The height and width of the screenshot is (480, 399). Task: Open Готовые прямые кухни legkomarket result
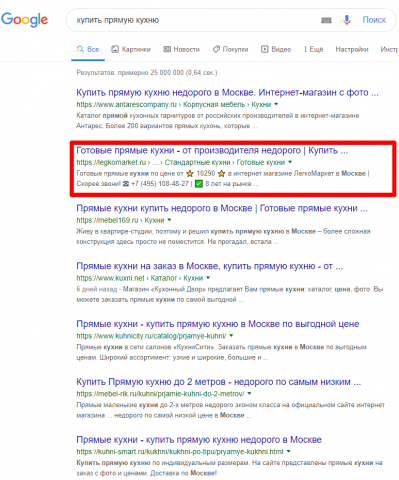(212, 150)
